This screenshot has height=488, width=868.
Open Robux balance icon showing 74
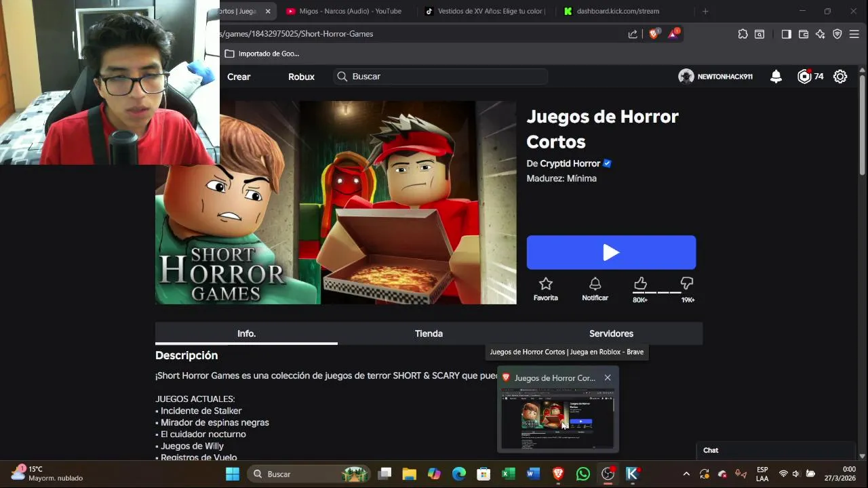point(804,77)
